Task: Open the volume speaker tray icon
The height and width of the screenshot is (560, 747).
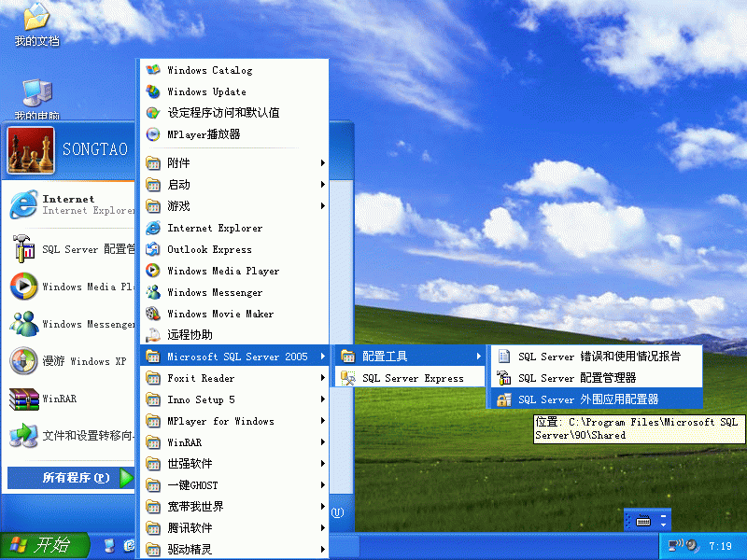Action: click(x=693, y=546)
